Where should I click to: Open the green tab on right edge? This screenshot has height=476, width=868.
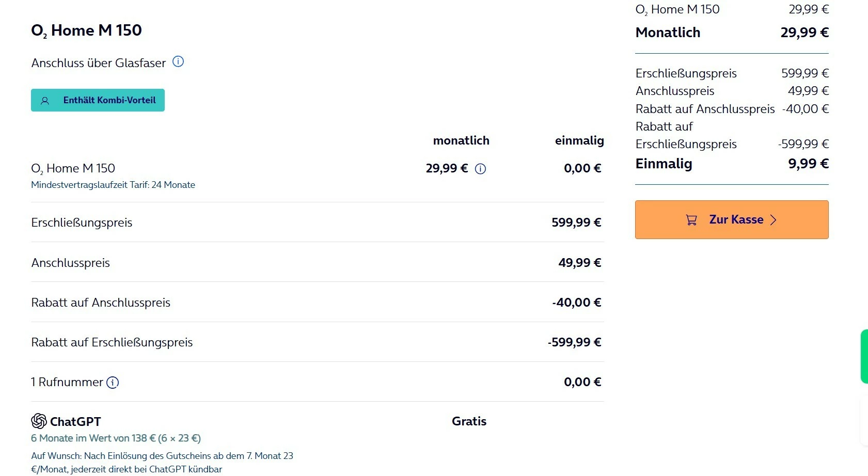(x=864, y=356)
